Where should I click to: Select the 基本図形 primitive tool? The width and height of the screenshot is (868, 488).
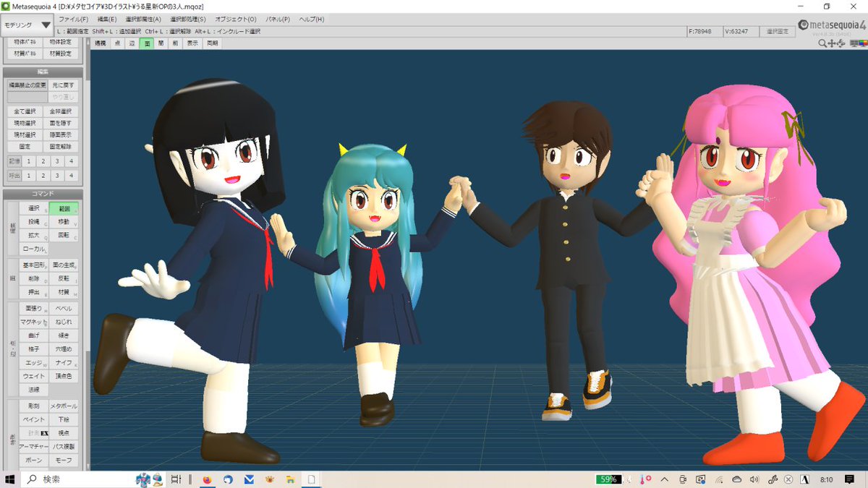[33, 265]
